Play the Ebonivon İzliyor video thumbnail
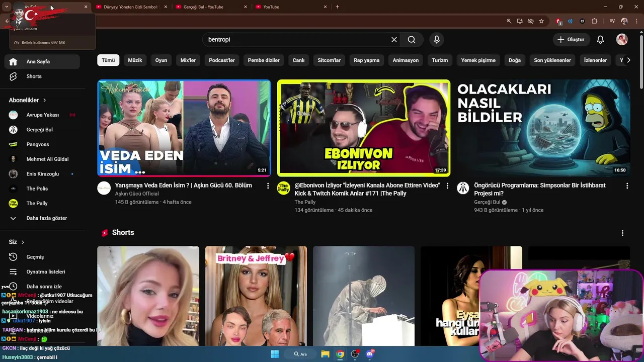644x362 pixels. (x=364, y=128)
